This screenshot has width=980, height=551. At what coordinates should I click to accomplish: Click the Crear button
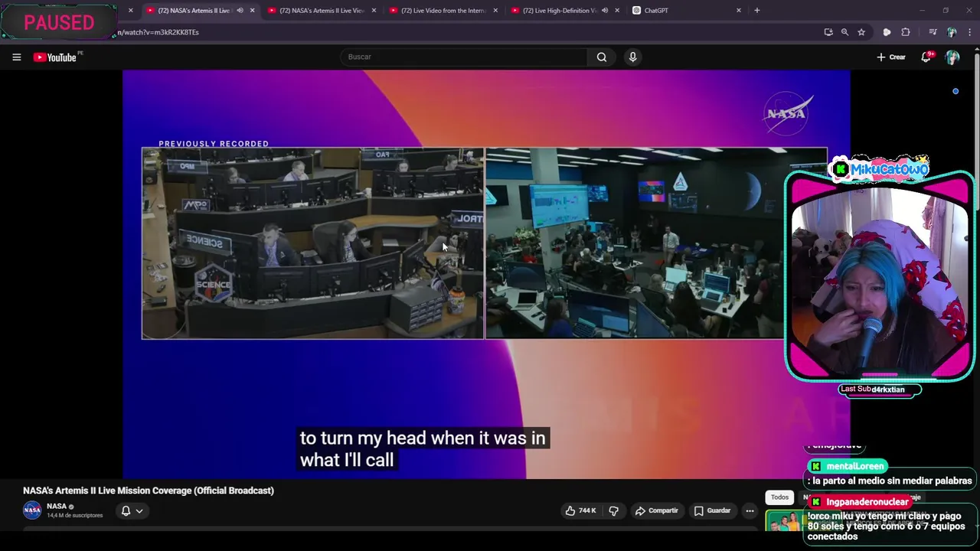pyautogui.click(x=891, y=57)
